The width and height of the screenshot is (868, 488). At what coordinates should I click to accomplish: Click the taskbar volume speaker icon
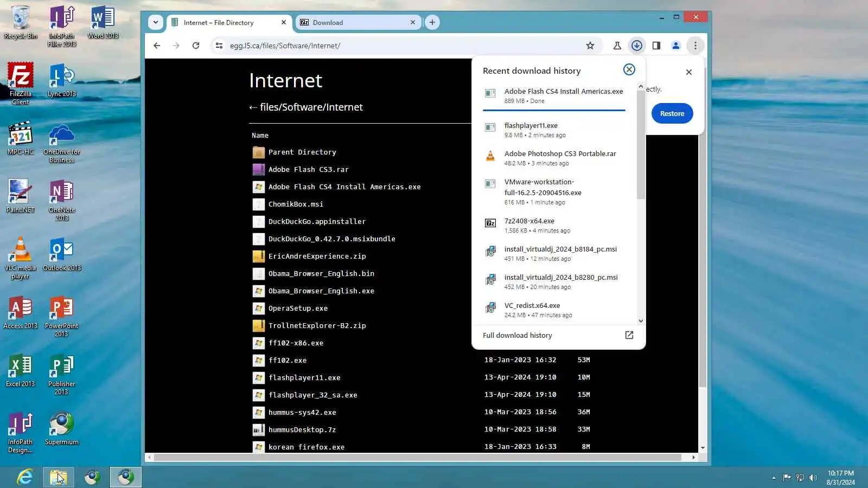[x=813, y=478]
